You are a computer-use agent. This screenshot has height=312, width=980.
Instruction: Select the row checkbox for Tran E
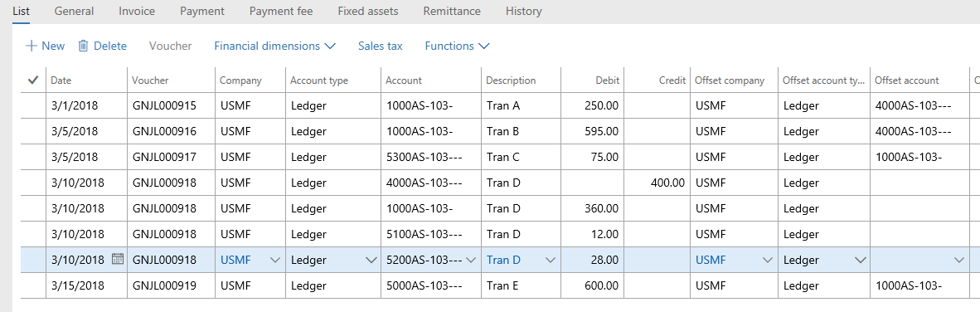pyautogui.click(x=33, y=285)
